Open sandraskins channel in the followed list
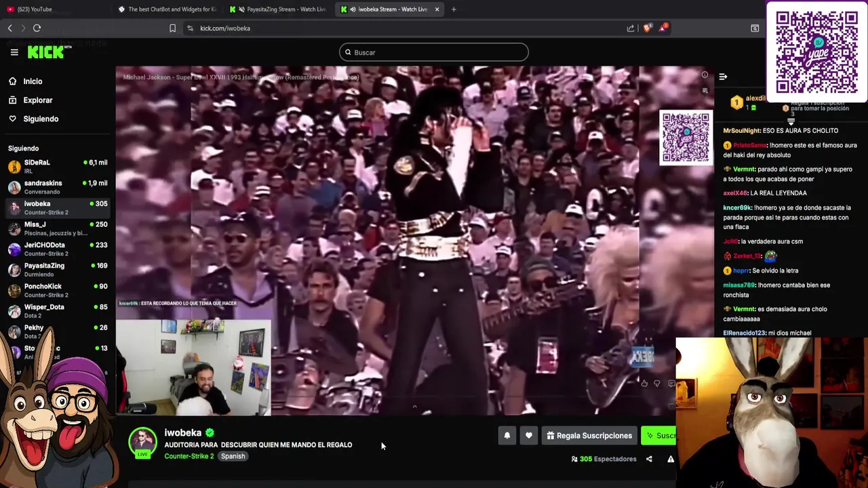 [x=58, y=187]
